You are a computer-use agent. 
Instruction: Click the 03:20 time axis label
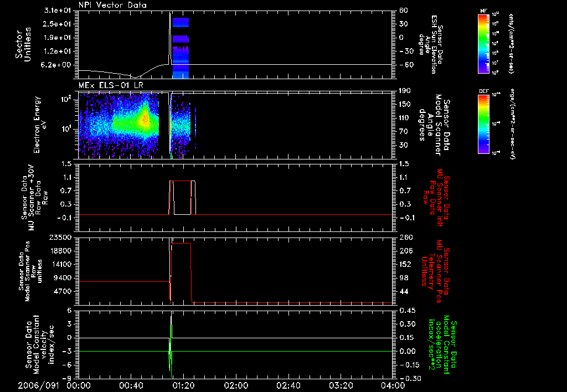coord(341,385)
